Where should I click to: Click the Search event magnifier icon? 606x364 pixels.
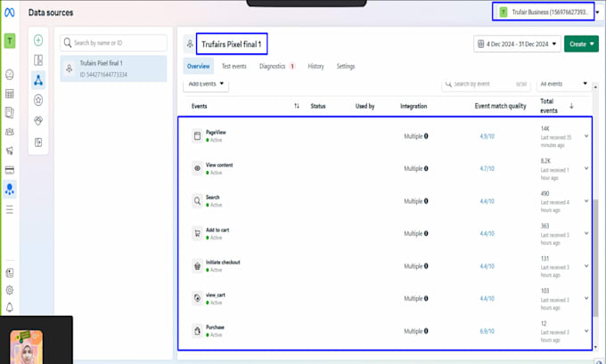(x=198, y=201)
